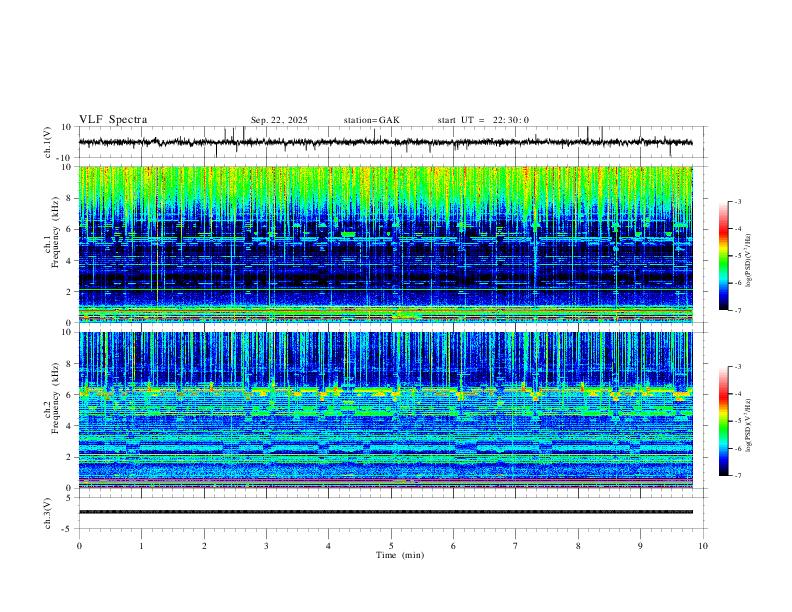This screenshot has width=792, height=612.
Task: Click the "8" kHz tick on ch.1 frequency axis
Action: [x=70, y=198]
